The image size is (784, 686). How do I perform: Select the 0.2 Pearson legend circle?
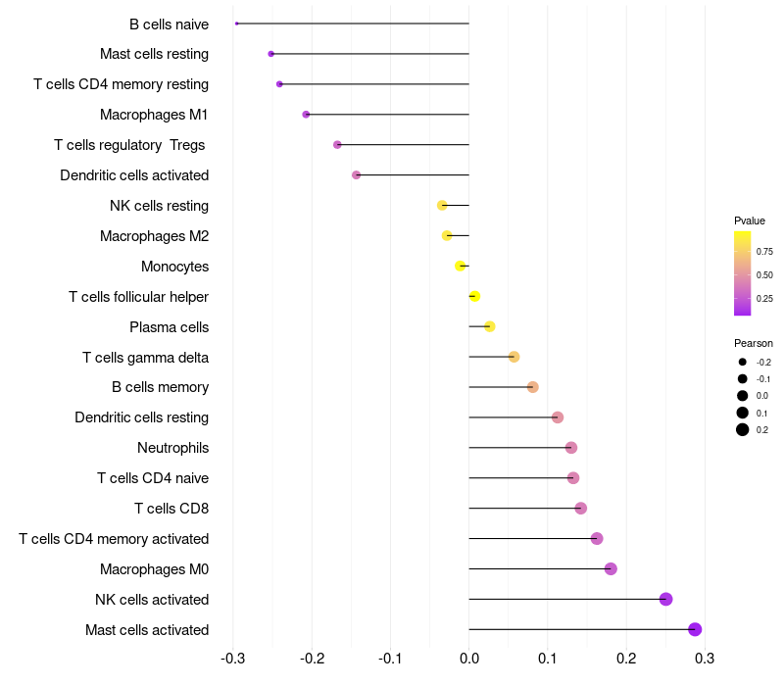tap(743, 429)
